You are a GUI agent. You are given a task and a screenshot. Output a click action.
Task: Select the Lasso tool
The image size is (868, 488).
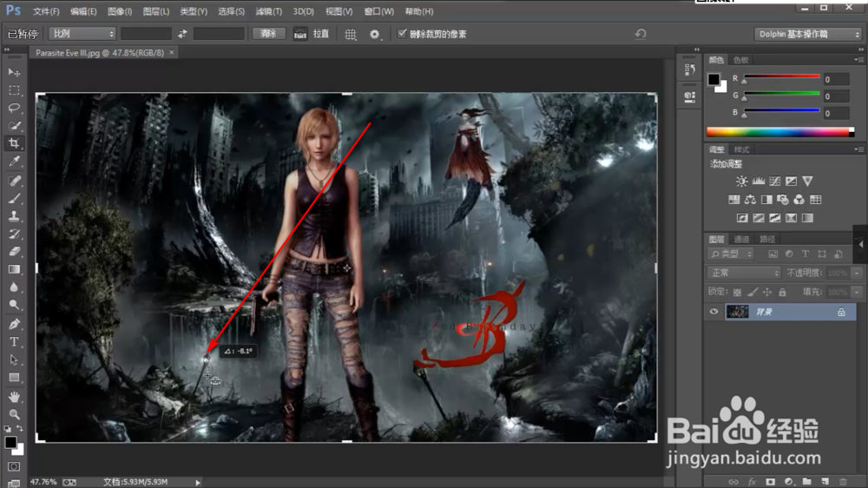(x=15, y=108)
